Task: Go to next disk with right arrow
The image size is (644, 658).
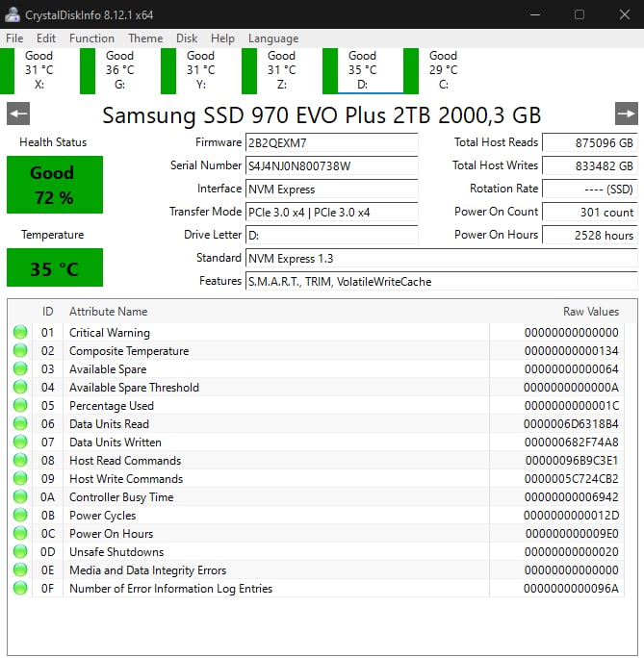Action: 627,114
